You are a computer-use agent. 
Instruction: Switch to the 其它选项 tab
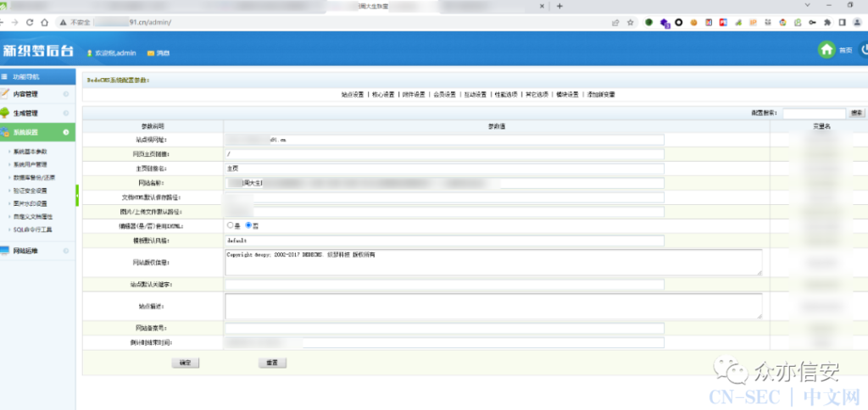point(537,95)
